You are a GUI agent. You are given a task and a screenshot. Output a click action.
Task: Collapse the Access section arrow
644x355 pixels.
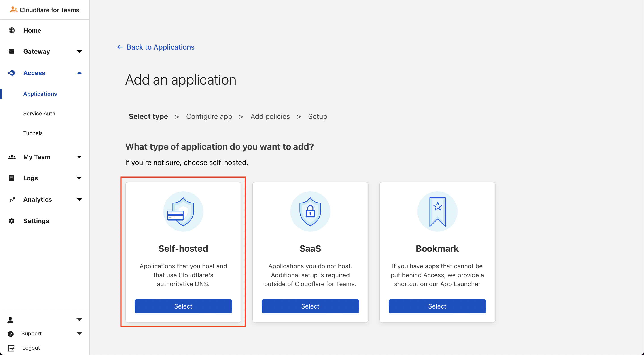pyautogui.click(x=79, y=73)
